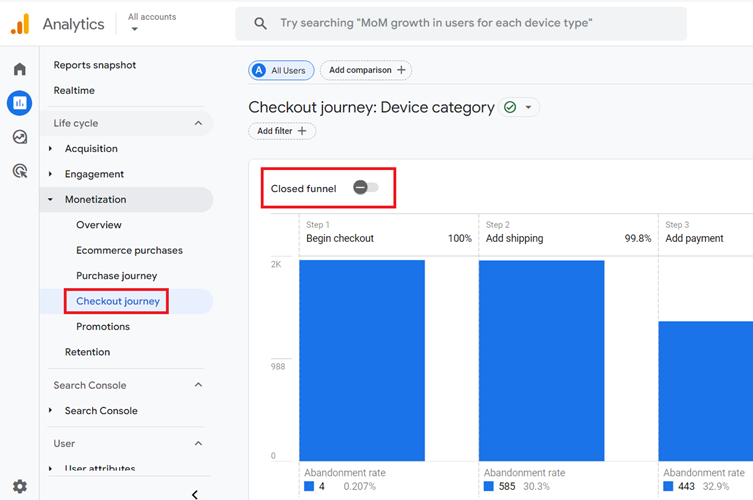This screenshot has height=500, width=753.
Task: Click Add filter button
Action: tap(282, 131)
